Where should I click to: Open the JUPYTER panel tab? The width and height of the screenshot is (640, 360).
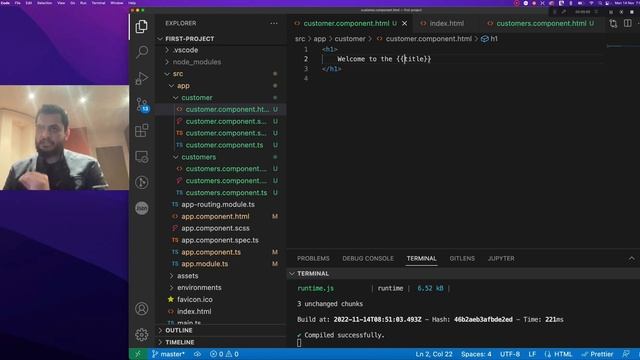[x=501, y=258]
